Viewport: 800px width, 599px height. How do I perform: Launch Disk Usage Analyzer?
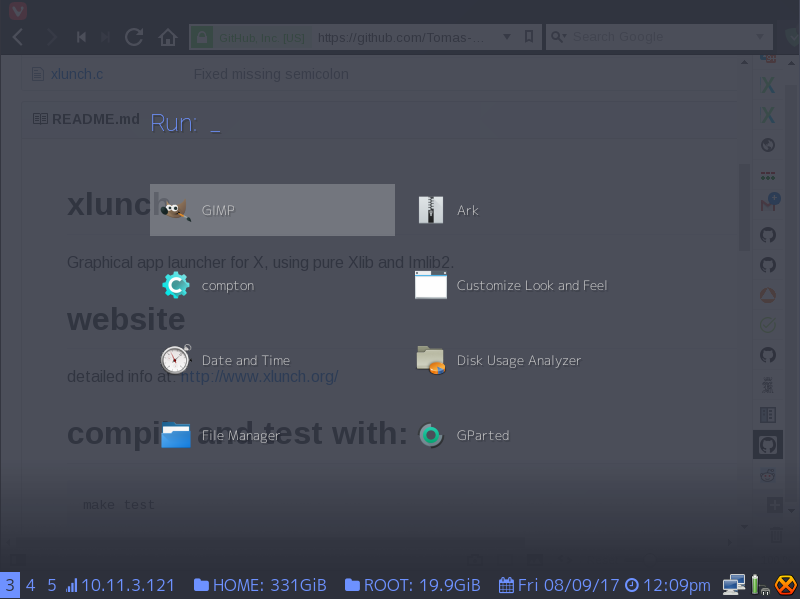point(498,360)
